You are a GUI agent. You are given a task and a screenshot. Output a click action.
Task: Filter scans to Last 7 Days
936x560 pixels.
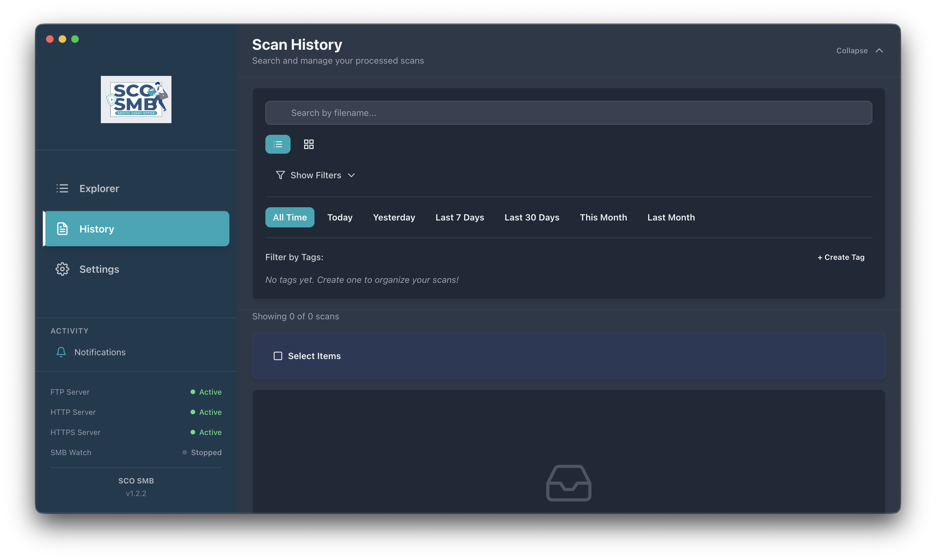point(459,217)
